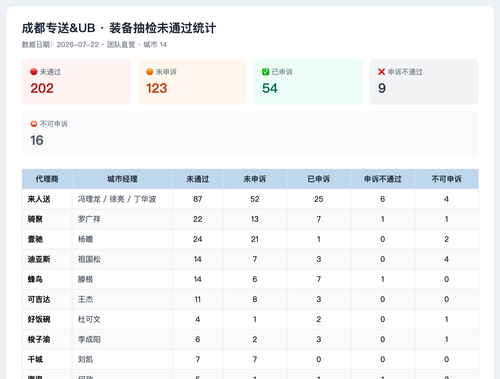Click the red circle icon beside 未通过
Screen dimensions: 500x379
34,72
